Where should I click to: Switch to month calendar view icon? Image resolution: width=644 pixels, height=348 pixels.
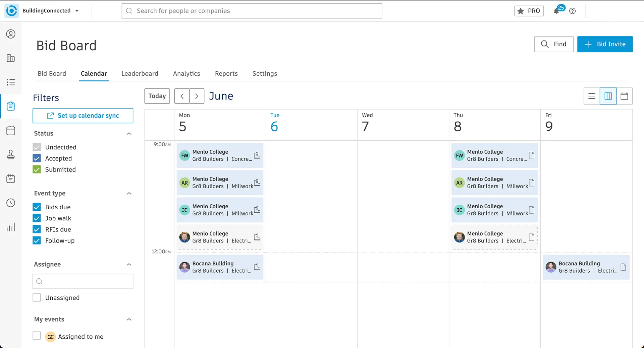[x=624, y=96]
